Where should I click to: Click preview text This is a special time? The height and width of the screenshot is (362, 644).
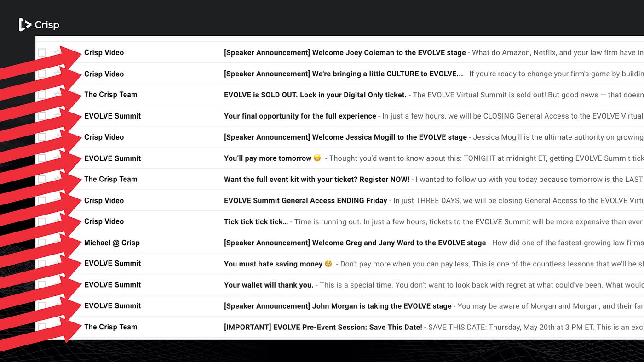482,285
